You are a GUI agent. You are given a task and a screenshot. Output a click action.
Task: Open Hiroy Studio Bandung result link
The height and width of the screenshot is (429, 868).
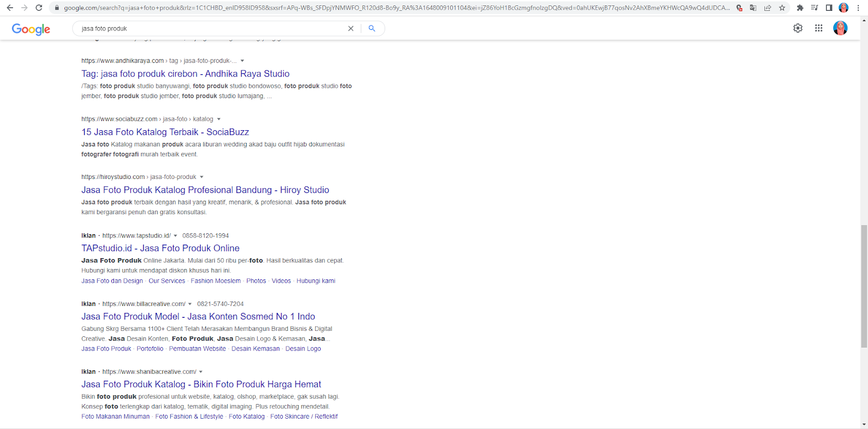[x=205, y=190]
